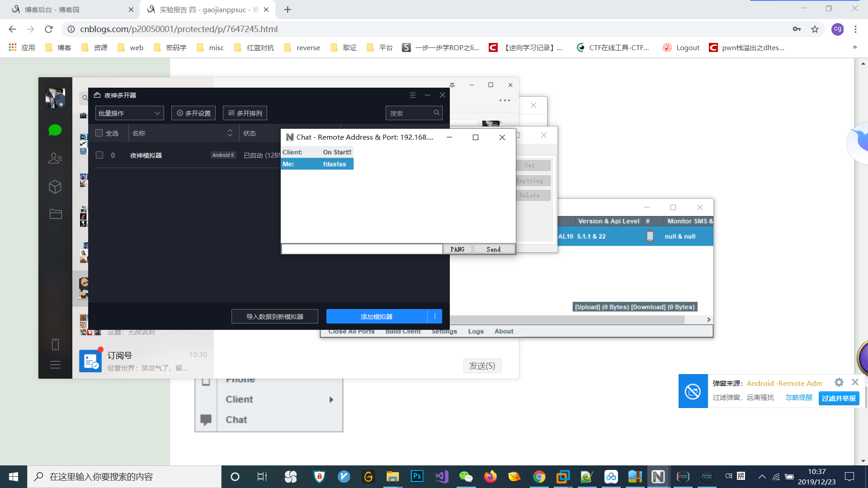Click the Send button in Chat
868x488 pixels.
tap(493, 249)
